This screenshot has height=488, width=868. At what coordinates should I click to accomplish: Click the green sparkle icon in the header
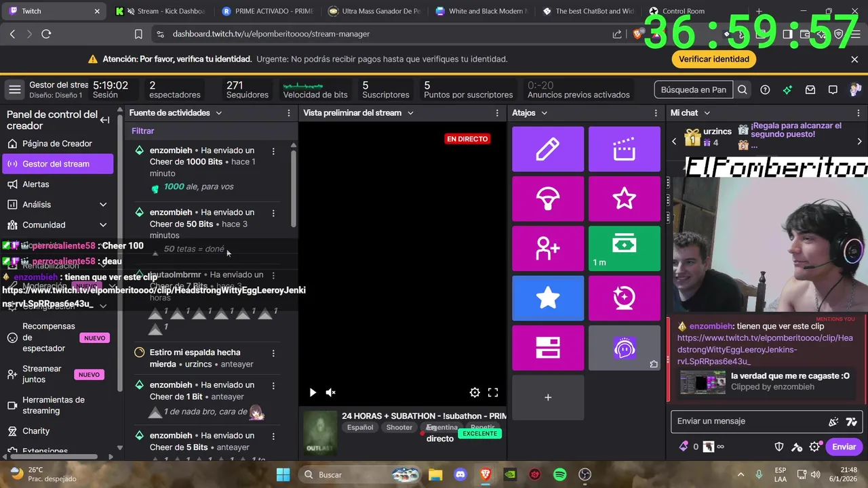[787, 89]
